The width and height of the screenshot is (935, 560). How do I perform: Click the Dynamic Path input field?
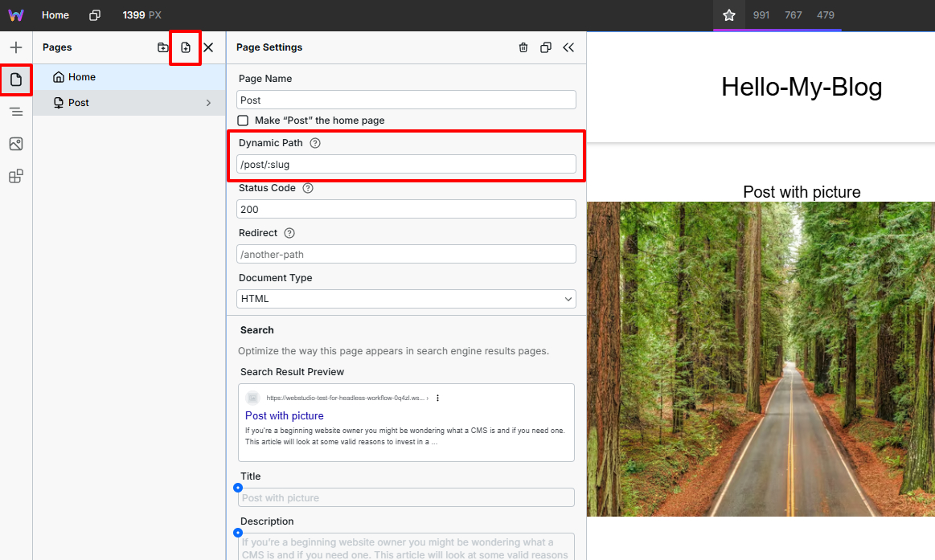pyautogui.click(x=406, y=163)
